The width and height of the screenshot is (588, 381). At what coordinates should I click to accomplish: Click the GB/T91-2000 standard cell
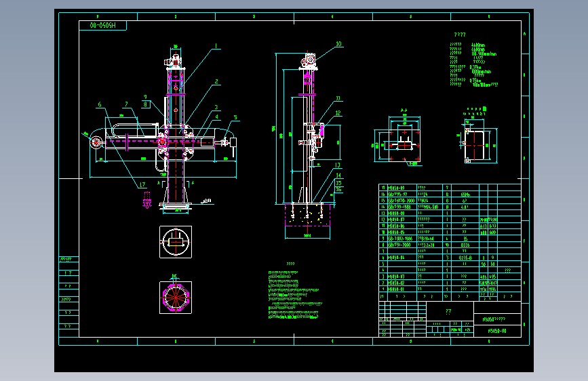pos(401,245)
